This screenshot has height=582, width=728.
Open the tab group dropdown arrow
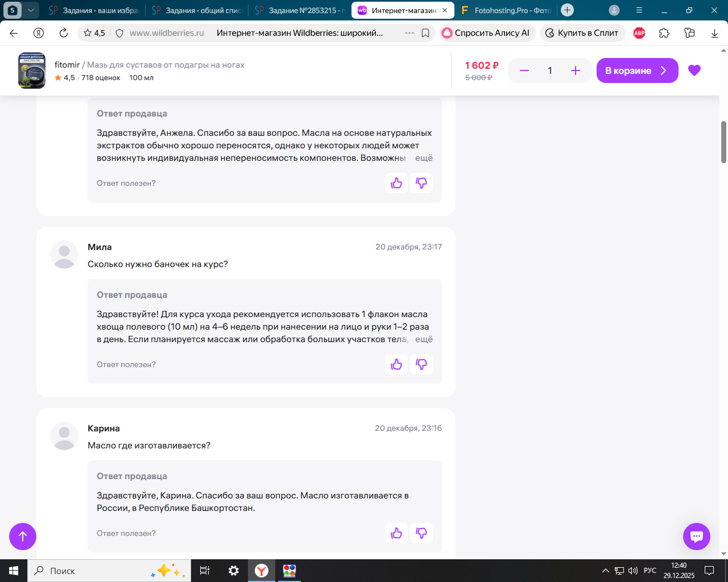point(31,10)
